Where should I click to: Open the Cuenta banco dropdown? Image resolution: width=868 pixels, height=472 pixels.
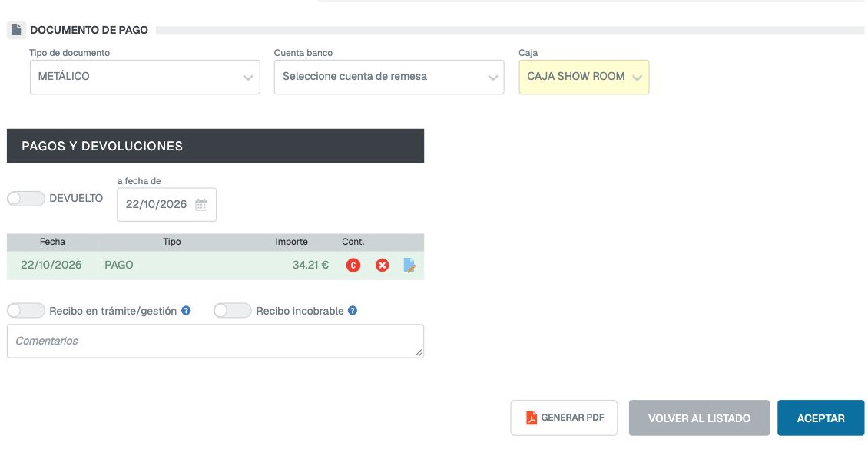point(389,77)
